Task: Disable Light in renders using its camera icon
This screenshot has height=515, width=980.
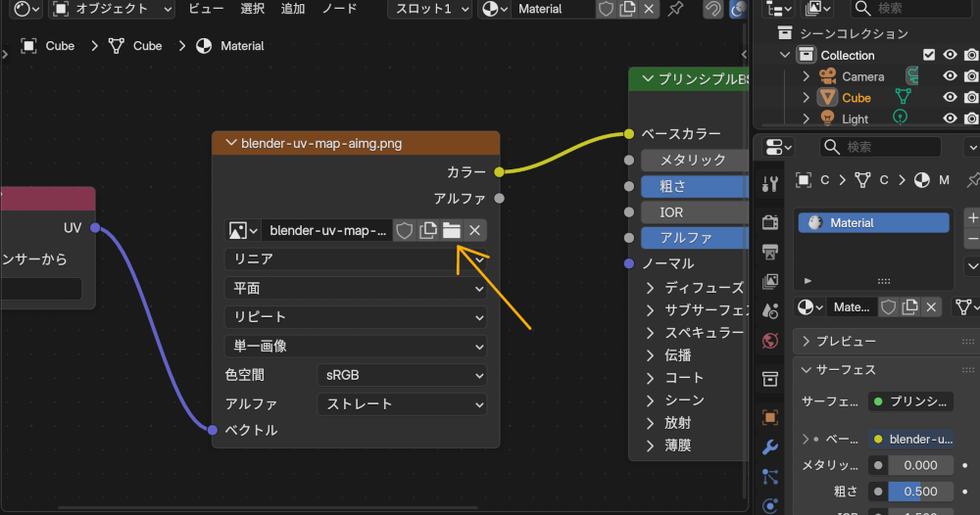Action: (971, 118)
